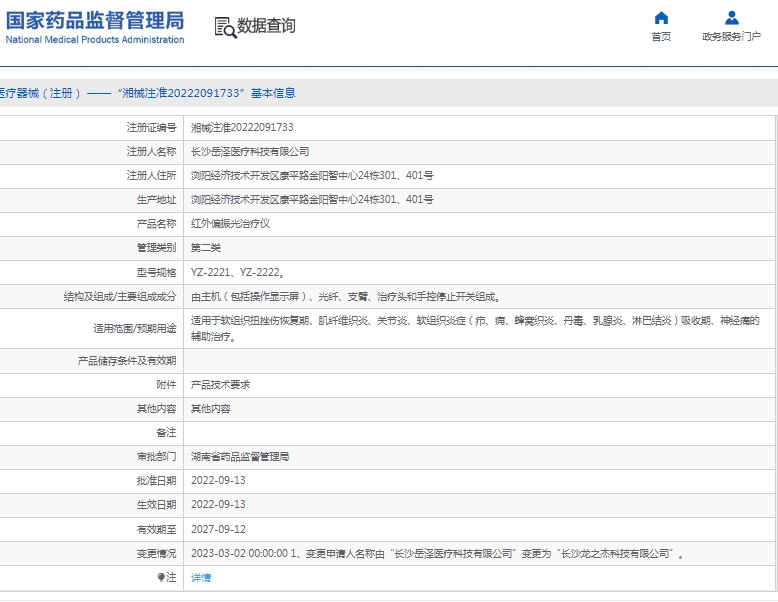Click the 变更情况 label
This screenshot has height=602, width=778.
[156, 553]
